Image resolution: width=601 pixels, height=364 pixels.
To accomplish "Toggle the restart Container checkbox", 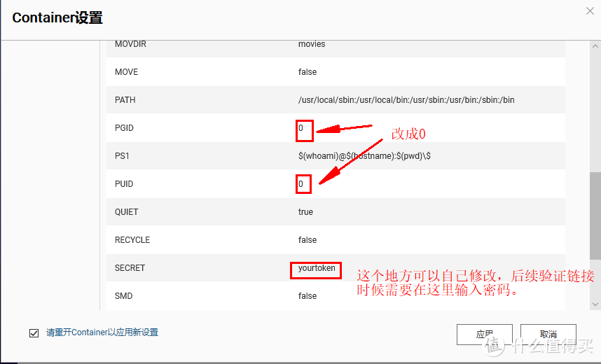I will tap(34, 333).
